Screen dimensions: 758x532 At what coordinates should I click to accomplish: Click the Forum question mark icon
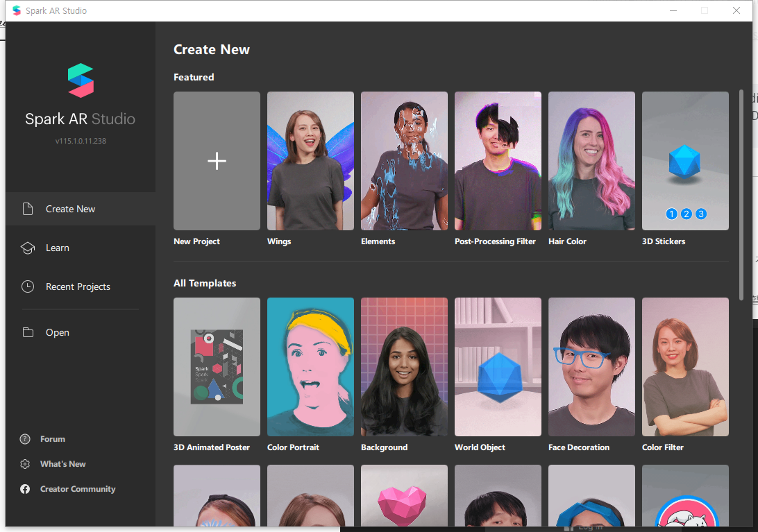25,439
